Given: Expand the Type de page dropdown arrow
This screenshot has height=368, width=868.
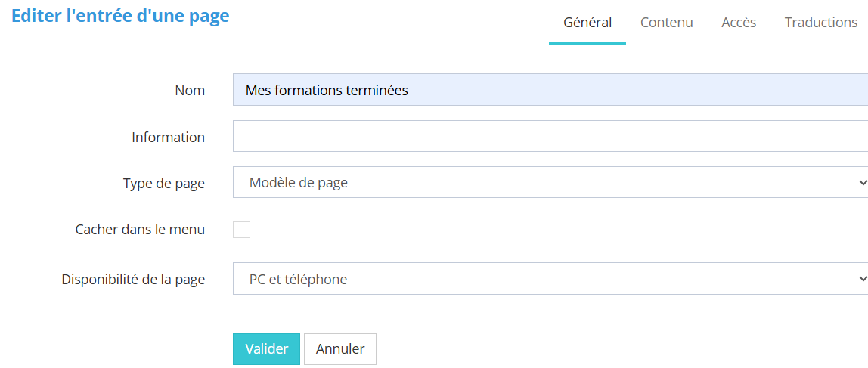Looking at the screenshot, I should tap(862, 183).
